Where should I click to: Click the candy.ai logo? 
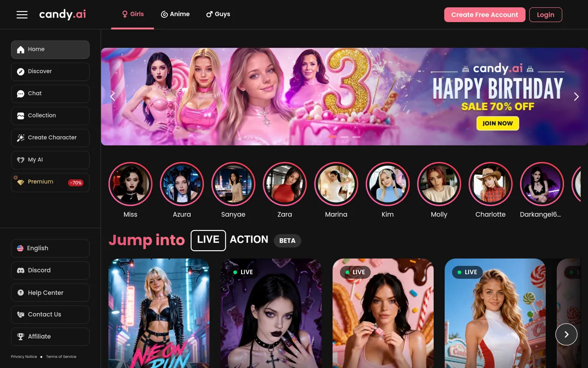point(62,15)
